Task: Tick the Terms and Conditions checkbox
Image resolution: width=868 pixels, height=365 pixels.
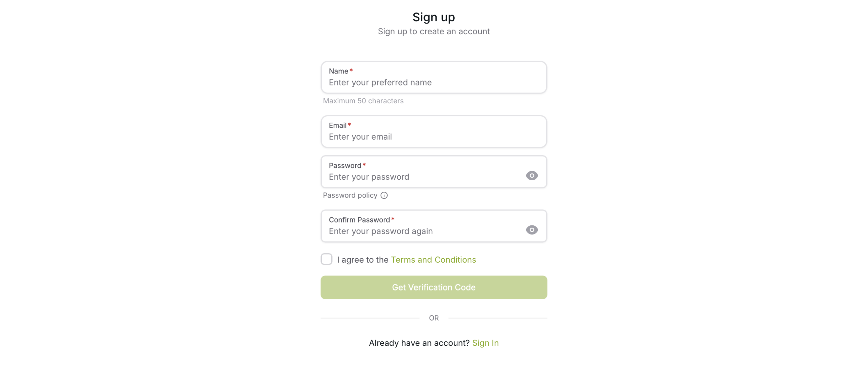Action: click(x=326, y=259)
